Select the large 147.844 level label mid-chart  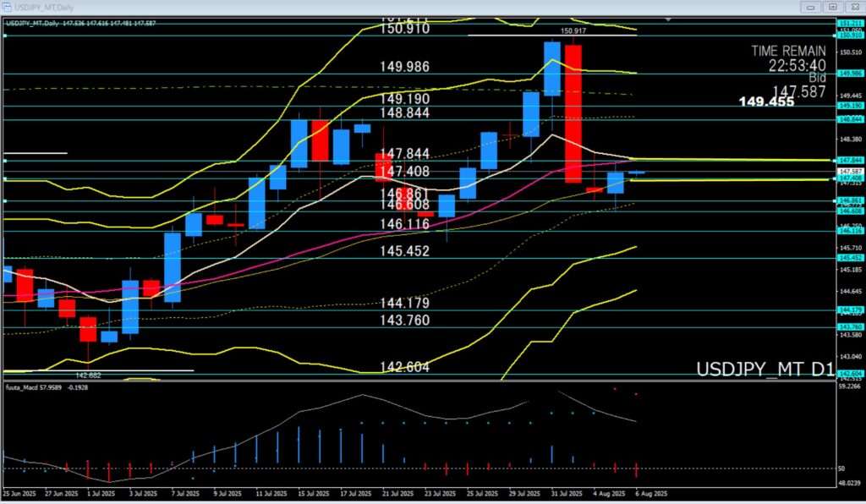(x=404, y=153)
